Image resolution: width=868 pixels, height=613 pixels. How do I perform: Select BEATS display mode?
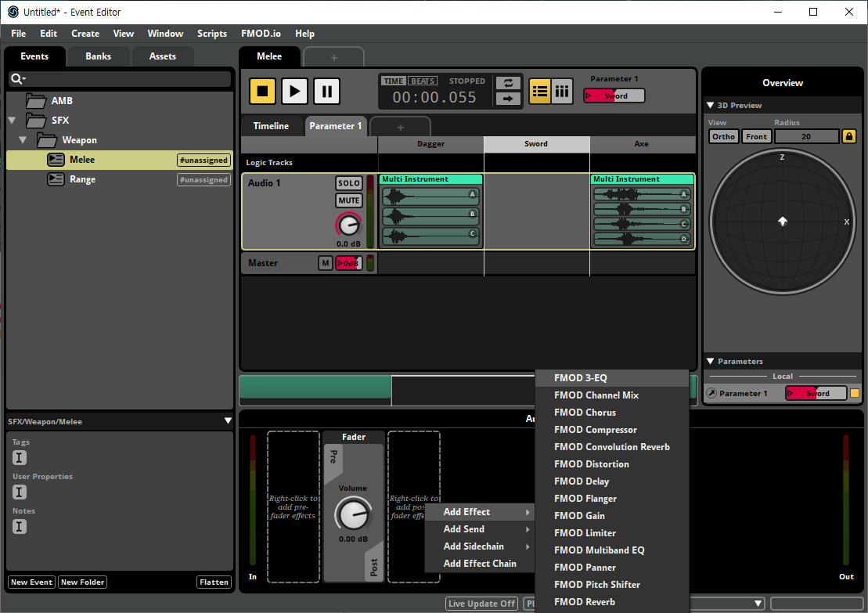pos(423,81)
